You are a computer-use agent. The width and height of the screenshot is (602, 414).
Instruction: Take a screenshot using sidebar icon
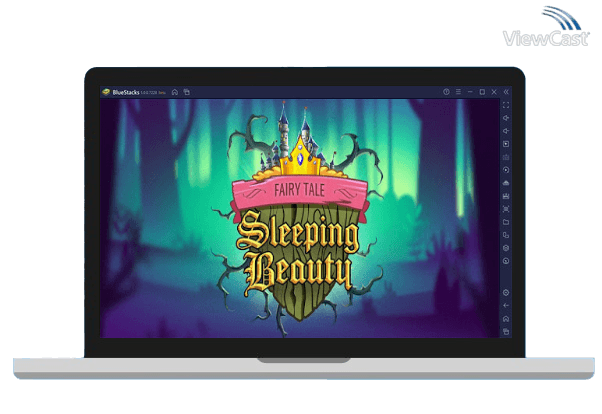pyautogui.click(x=506, y=209)
